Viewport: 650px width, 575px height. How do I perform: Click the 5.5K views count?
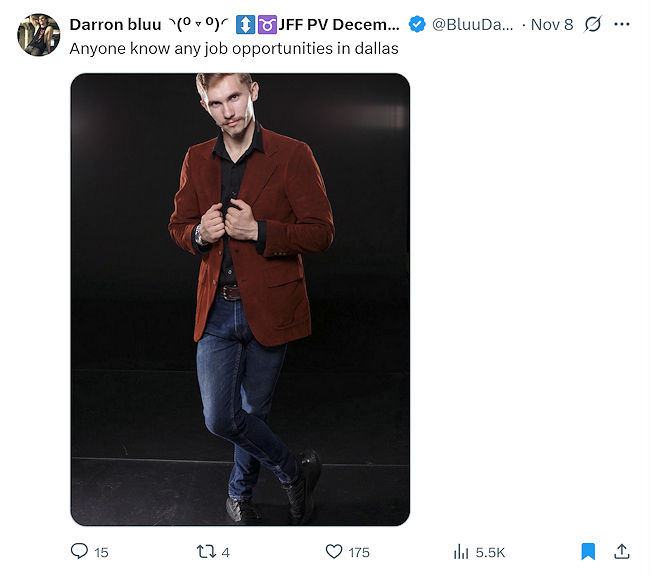(x=490, y=552)
